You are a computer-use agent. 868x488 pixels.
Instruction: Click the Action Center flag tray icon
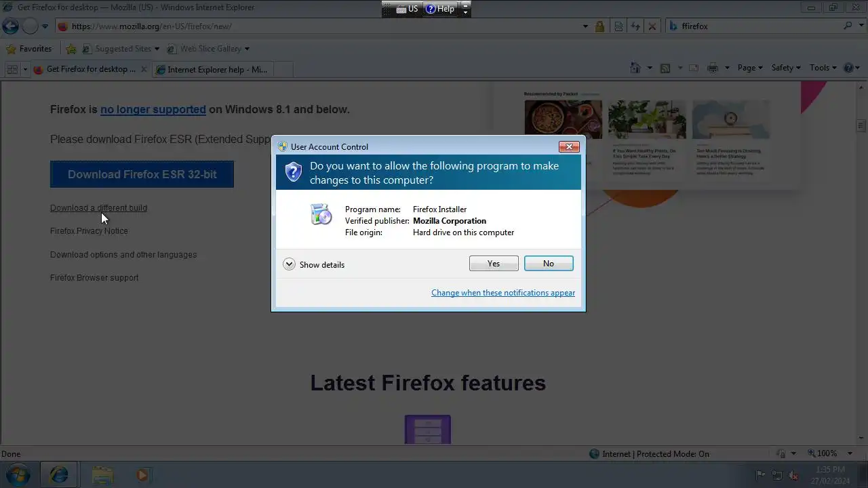[761, 475]
